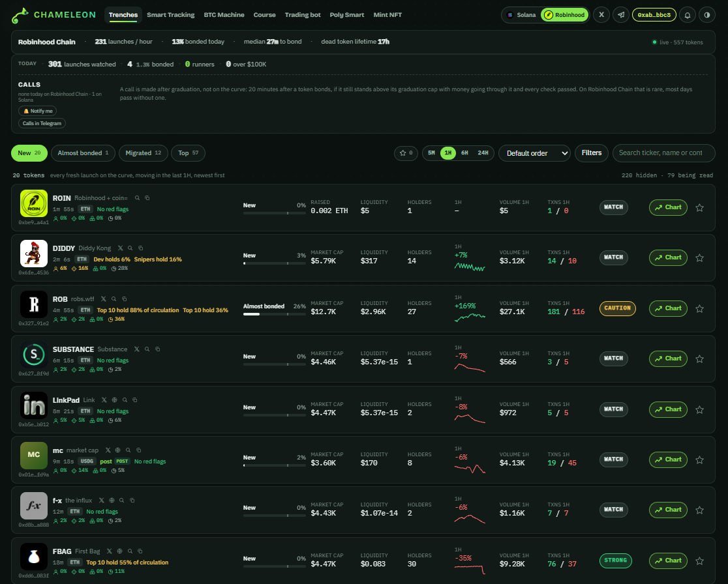
Task: Open BTC Machine page
Action: point(224,15)
